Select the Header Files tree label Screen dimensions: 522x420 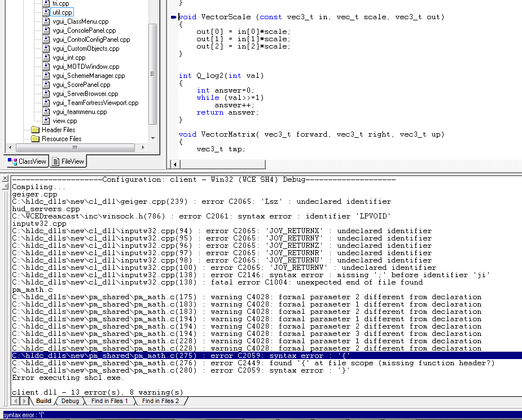[59, 130]
